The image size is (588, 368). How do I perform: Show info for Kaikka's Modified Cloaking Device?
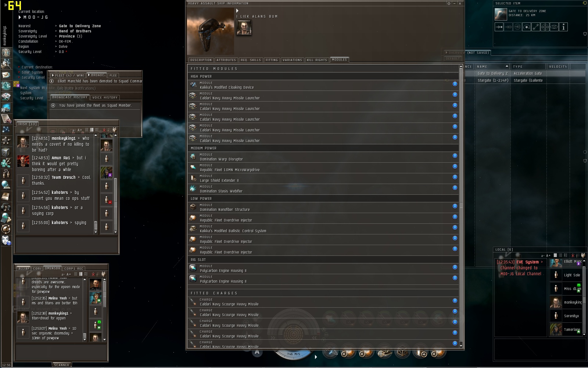tap(455, 84)
